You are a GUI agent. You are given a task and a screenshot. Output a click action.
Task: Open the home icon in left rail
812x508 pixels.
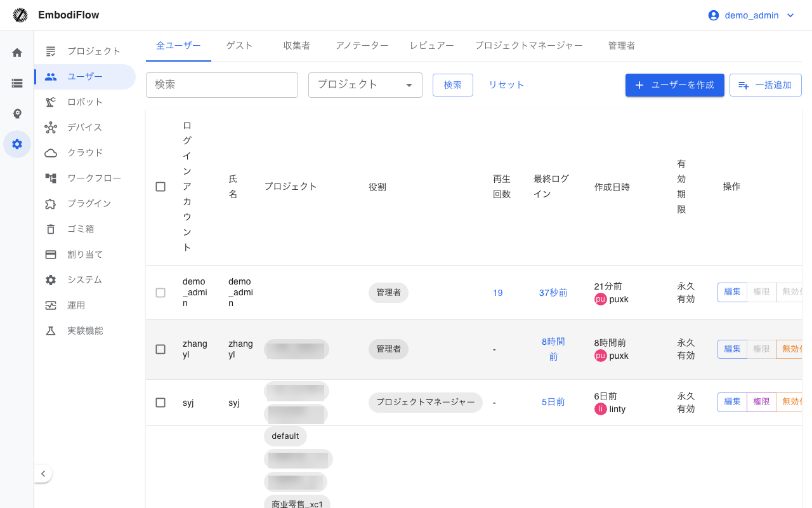point(17,53)
